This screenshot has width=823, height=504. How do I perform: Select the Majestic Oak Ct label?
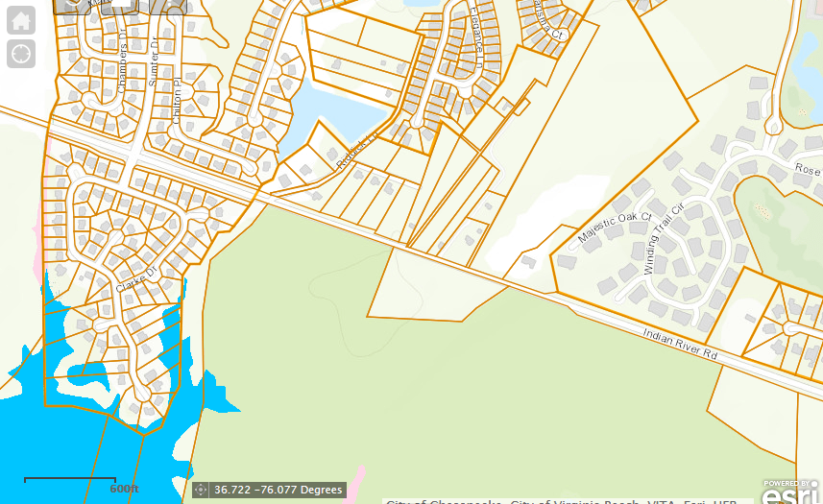click(x=615, y=228)
